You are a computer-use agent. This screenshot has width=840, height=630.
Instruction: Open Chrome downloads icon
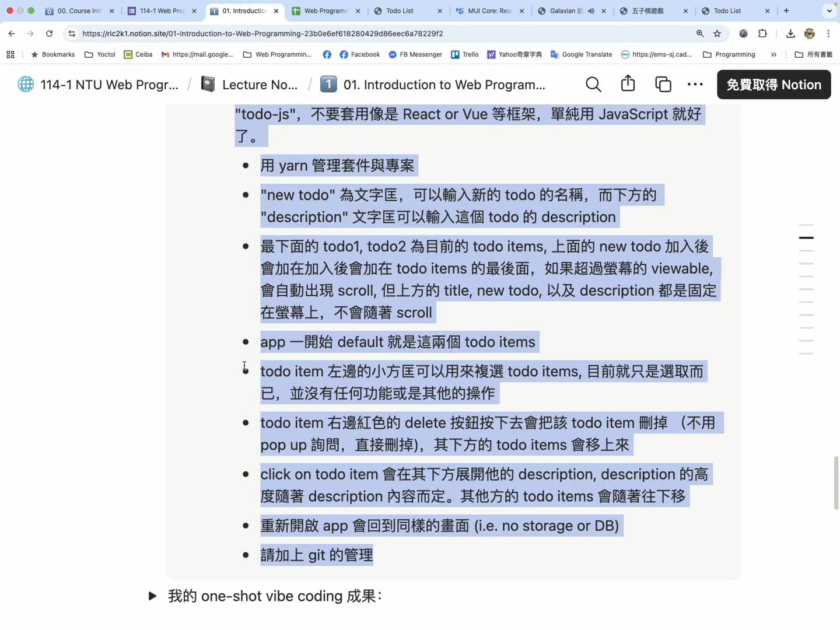click(790, 34)
